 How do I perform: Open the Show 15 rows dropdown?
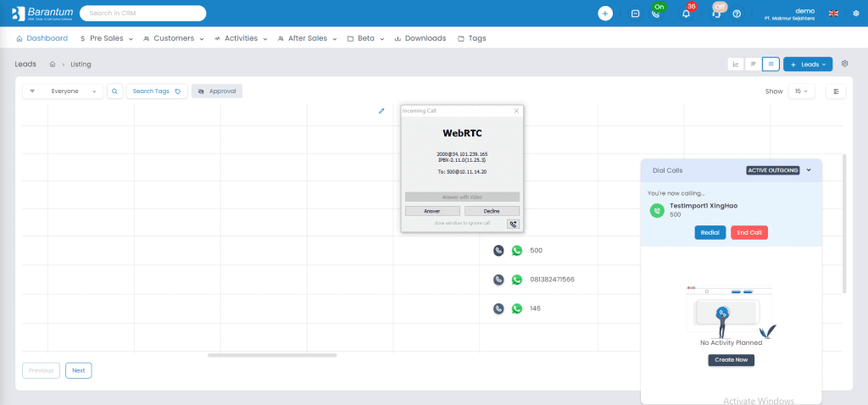(x=801, y=91)
